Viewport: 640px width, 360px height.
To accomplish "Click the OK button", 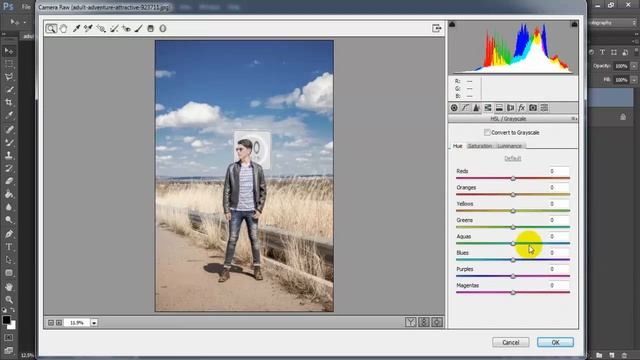I will tap(555, 342).
